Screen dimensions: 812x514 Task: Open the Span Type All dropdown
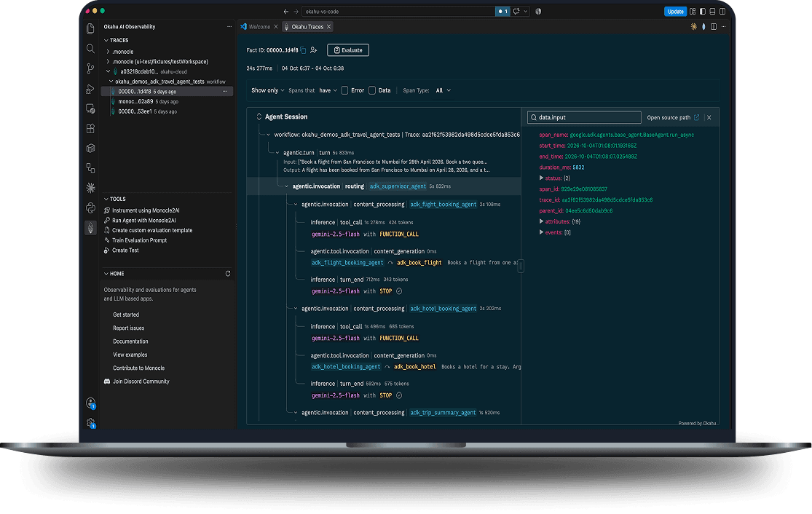coord(443,90)
